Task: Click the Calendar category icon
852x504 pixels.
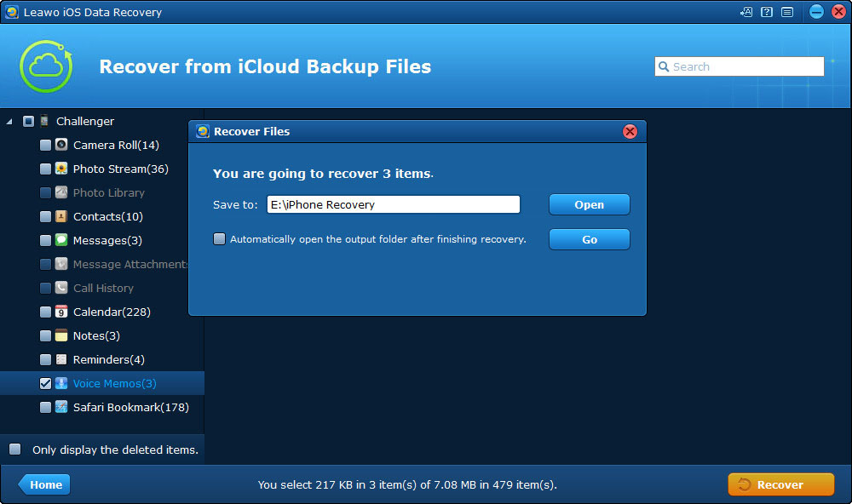Action: (61, 312)
